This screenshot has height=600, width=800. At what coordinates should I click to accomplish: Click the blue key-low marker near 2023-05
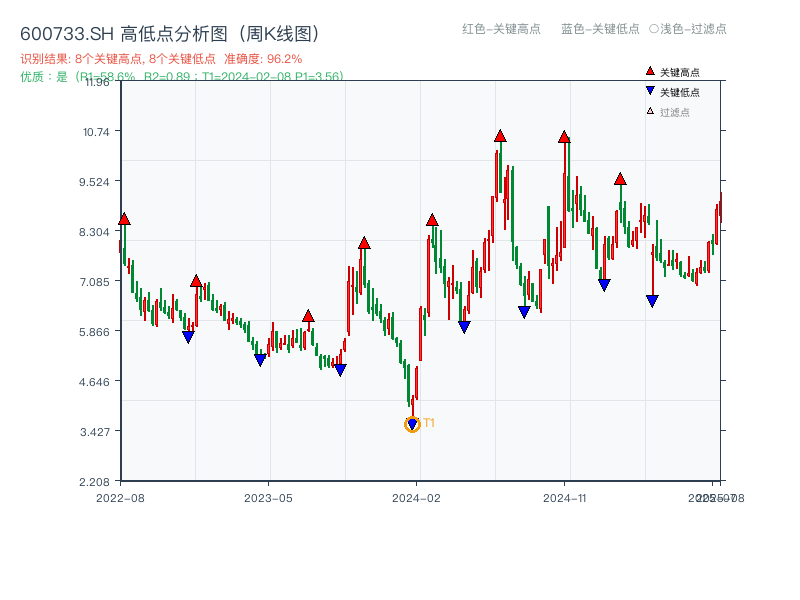pyautogui.click(x=260, y=357)
